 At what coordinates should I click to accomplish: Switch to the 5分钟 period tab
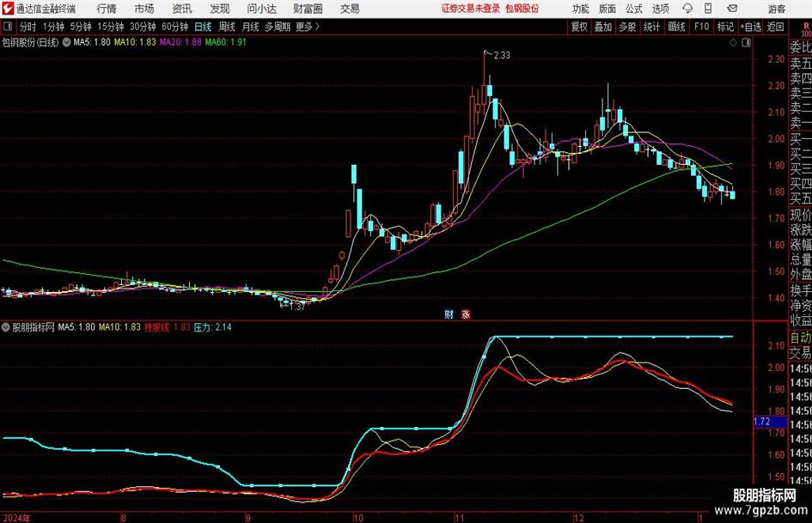(x=81, y=27)
